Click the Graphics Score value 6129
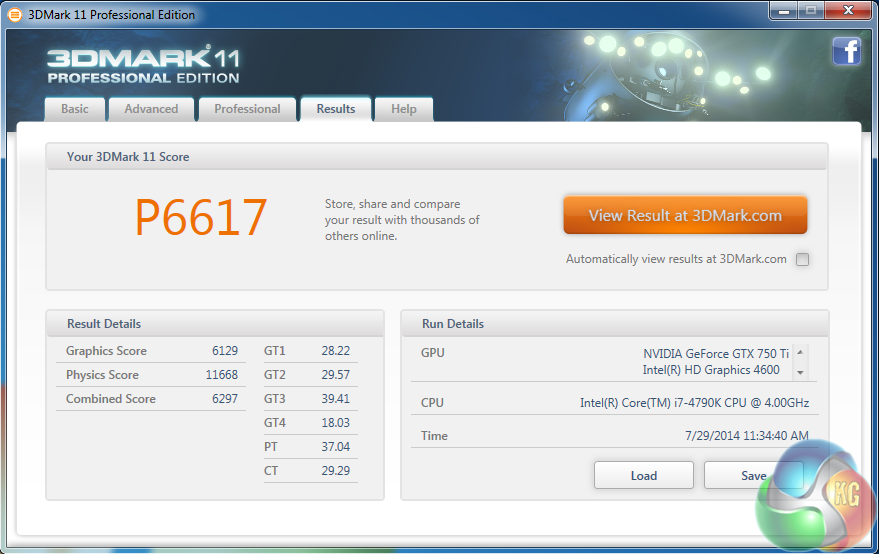The image size is (879, 554). click(225, 351)
